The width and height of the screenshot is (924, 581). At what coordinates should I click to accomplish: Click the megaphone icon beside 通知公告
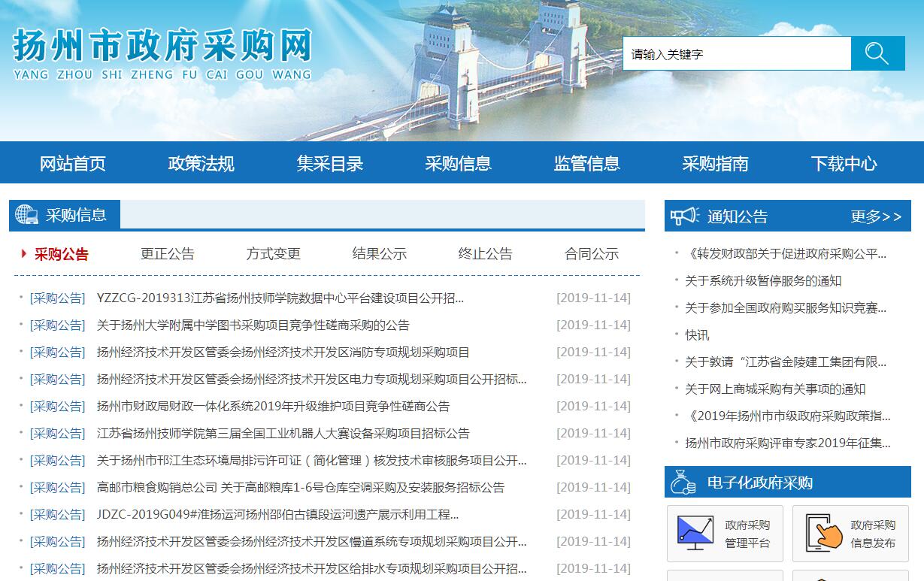(684, 216)
